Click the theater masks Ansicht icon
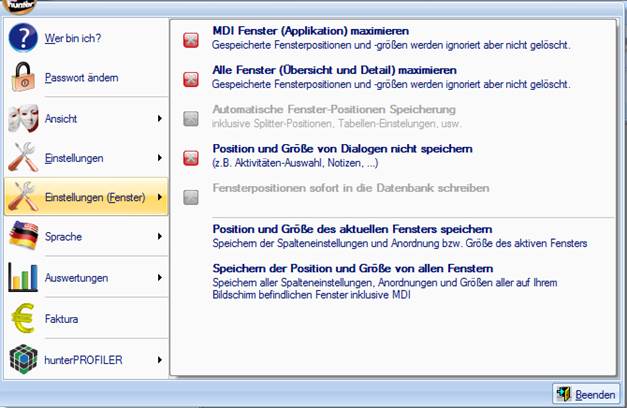Image resolution: width=627 pixels, height=408 pixels. click(x=22, y=118)
